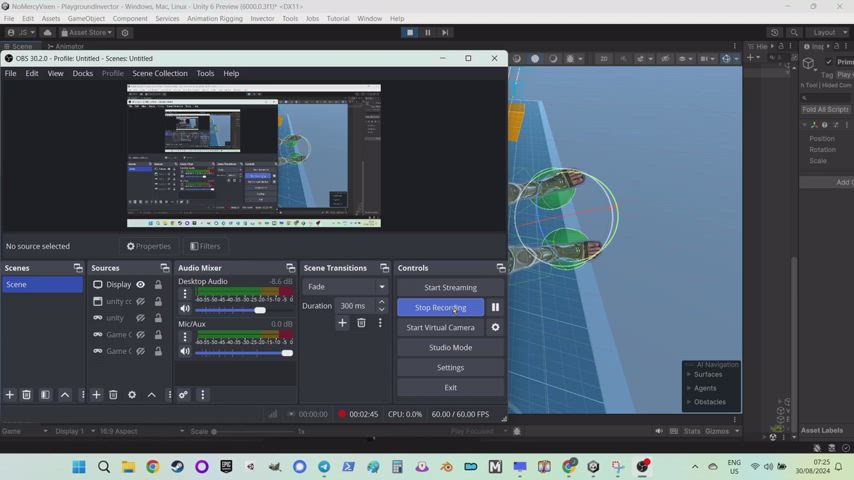Open OBS Docks menu
This screenshot has width=854, height=480.
[x=83, y=73]
